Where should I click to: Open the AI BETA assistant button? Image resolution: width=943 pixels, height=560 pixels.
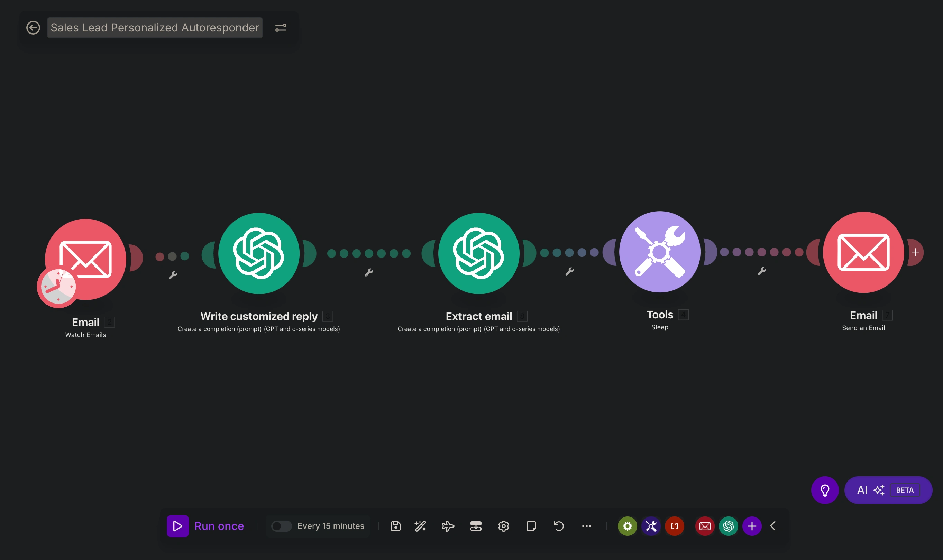[888, 490]
